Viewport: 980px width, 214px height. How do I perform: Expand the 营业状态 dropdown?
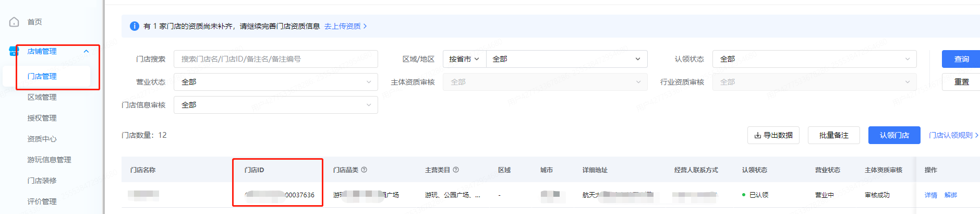tap(275, 82)
